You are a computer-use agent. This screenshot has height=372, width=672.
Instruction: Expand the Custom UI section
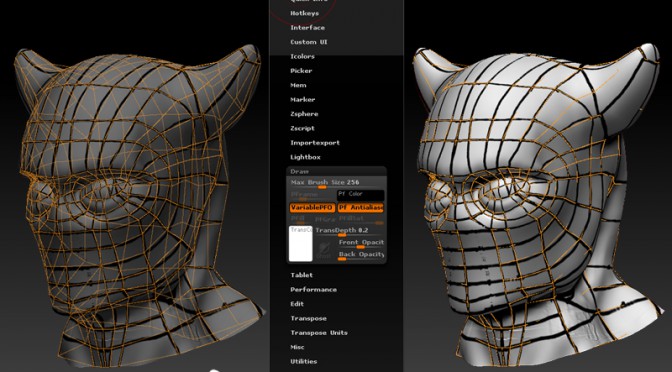point(309,42)
